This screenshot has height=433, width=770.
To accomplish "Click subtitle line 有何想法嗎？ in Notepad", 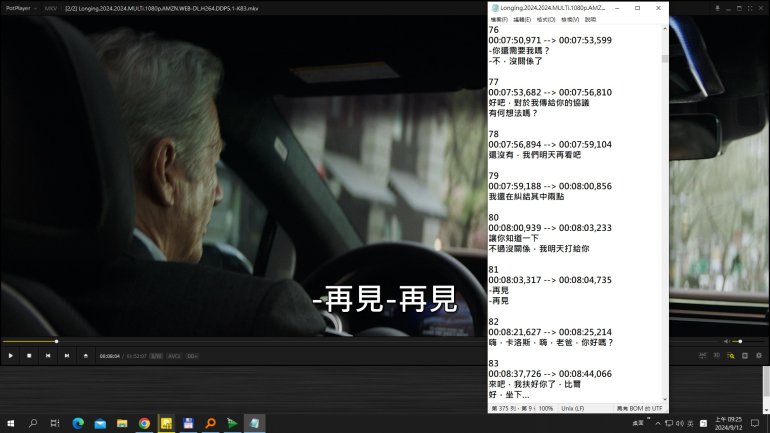I will [x=513, y=113].
